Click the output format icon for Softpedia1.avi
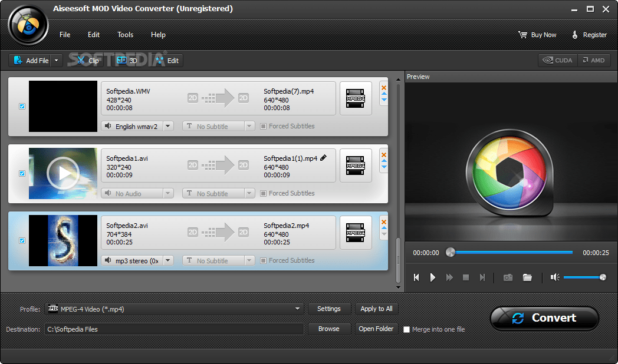618x364 pixels. click(356, 166)
